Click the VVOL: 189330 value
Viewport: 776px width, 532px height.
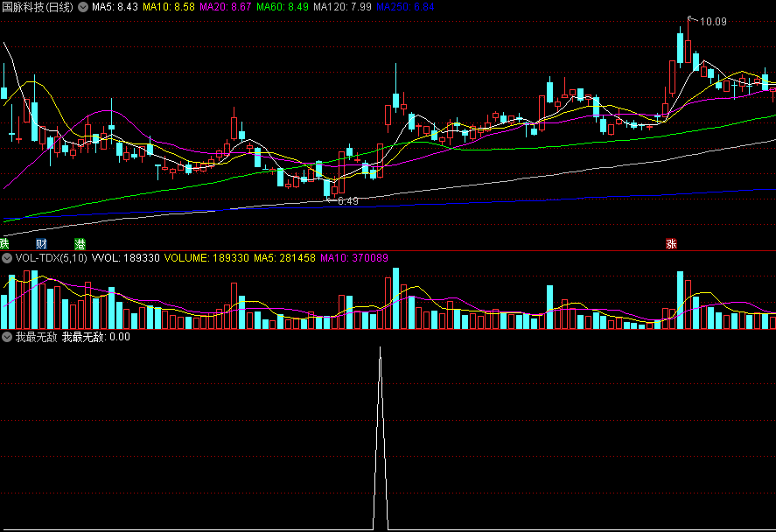click(126, 258)
